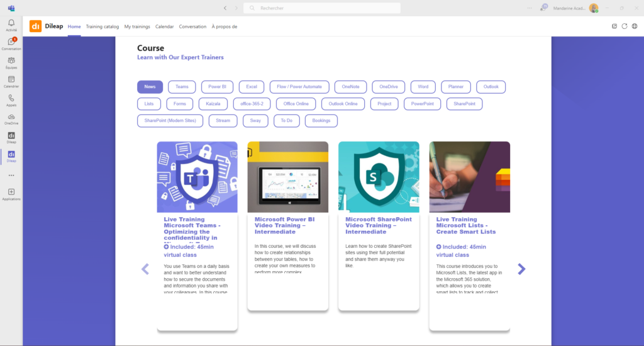
Task: Filter courses by Word
Action: 423,87
